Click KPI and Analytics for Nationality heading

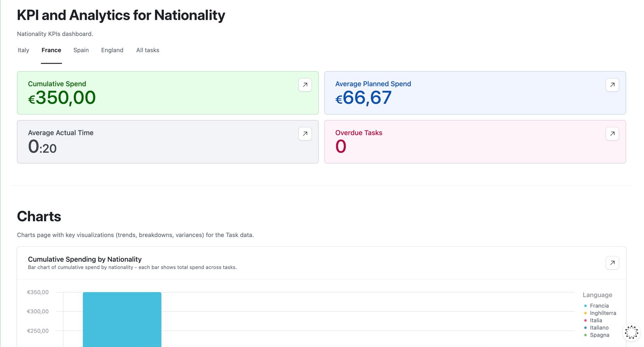[121, 15]
